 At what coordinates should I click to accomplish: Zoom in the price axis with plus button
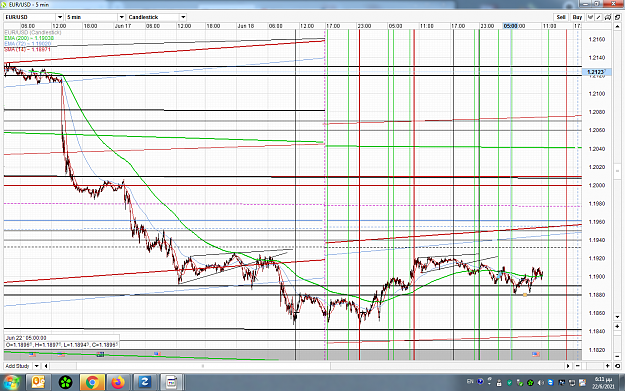click(617, 326)
